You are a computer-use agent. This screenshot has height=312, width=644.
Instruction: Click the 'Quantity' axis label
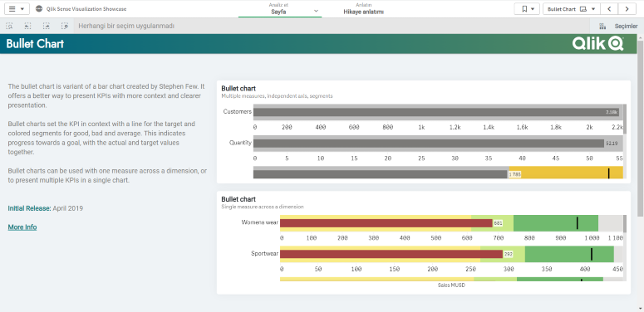[240, 143]
